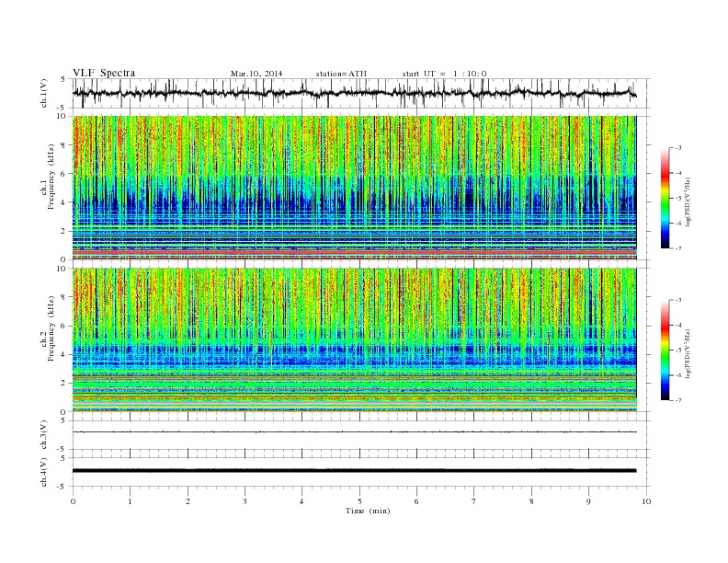Click the "6" kHz tick on ch.1 spectrogram
Viewport: 728px width, 563px height.
(x=63, y=174)
